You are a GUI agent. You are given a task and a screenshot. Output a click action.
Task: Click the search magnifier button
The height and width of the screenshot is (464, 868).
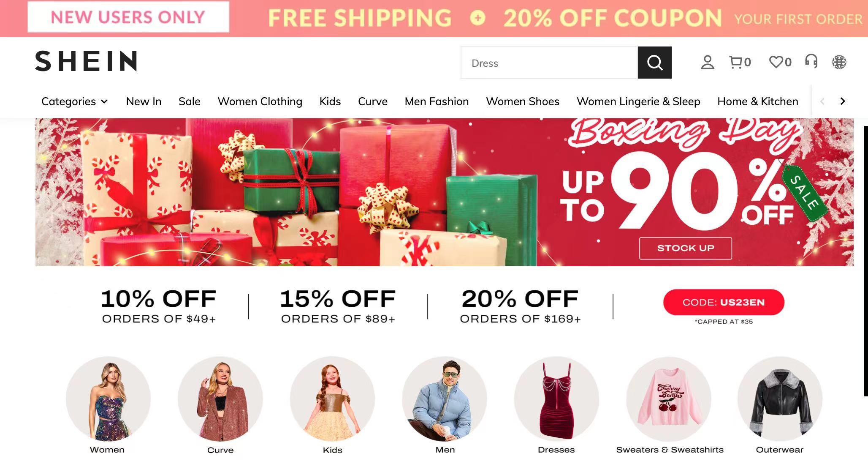pos(654,63)
